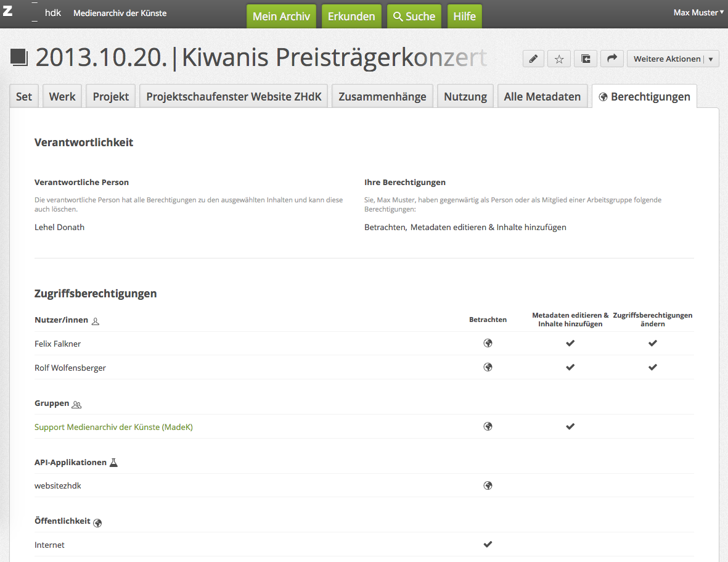Open the Suche search button

tap(414, 17)
